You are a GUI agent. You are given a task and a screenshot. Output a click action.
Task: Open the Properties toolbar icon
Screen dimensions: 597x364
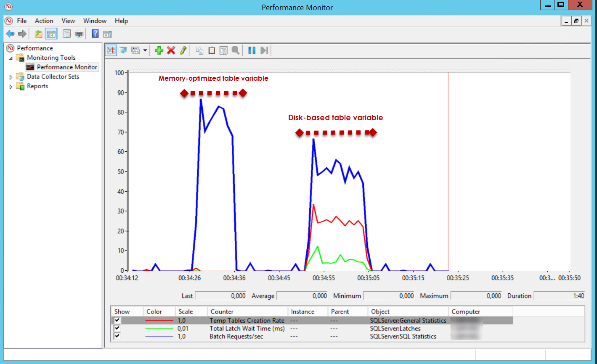point(66,34)
